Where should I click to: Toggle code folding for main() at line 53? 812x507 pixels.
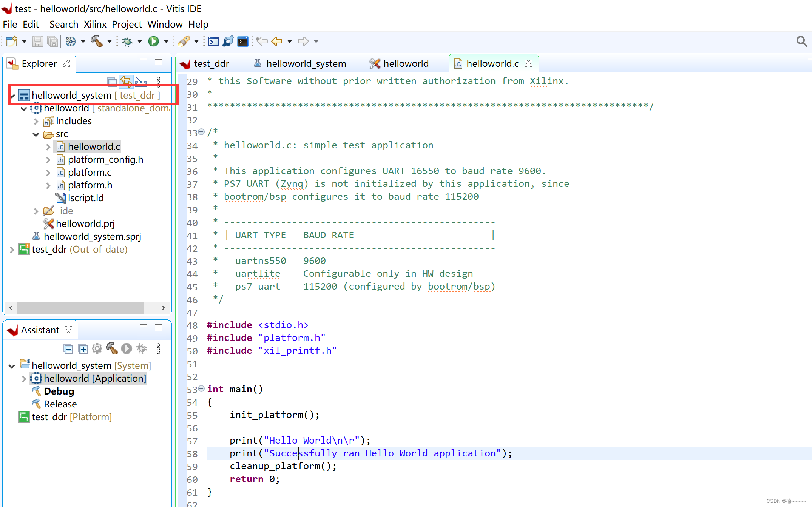tap(202, 388)
